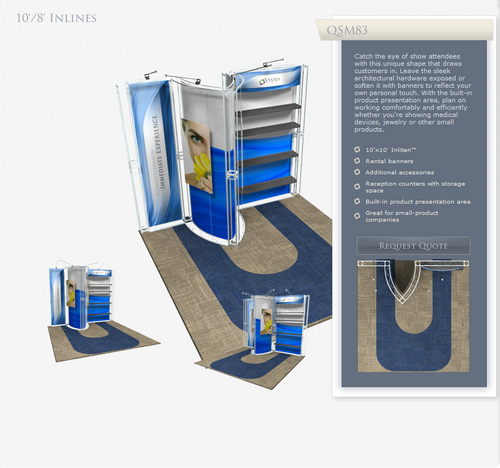Click the bullet next to Reception counters

point(357,187)
